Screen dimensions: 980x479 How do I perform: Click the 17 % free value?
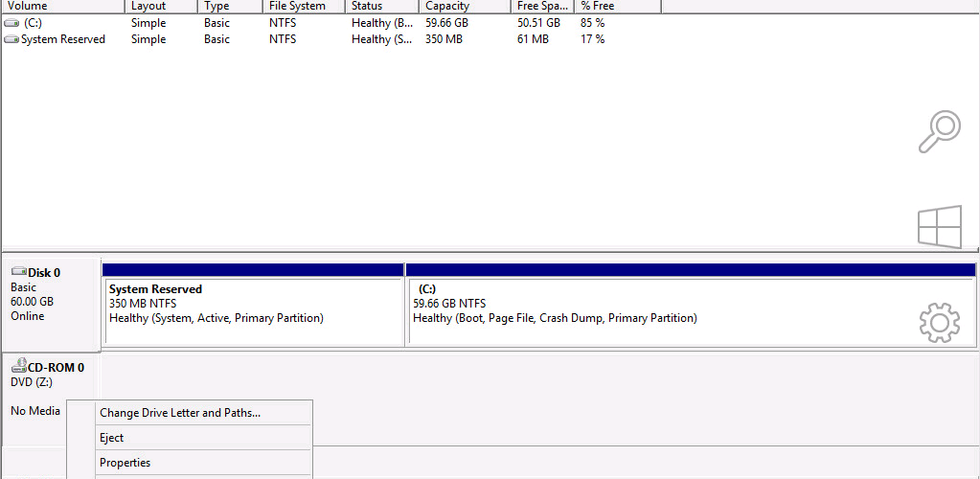pos(592,39)
